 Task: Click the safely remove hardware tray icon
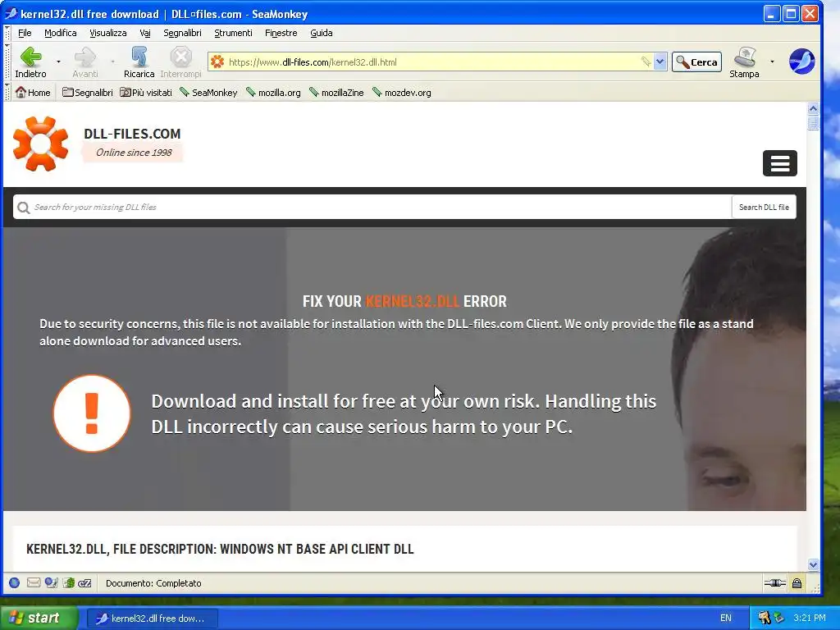[x=779, y=618]
